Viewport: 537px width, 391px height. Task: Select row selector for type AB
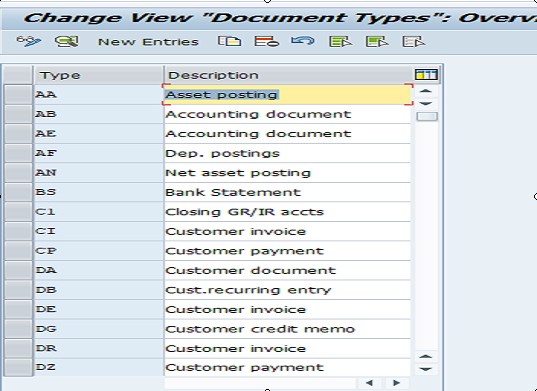(x=18, y=114)
